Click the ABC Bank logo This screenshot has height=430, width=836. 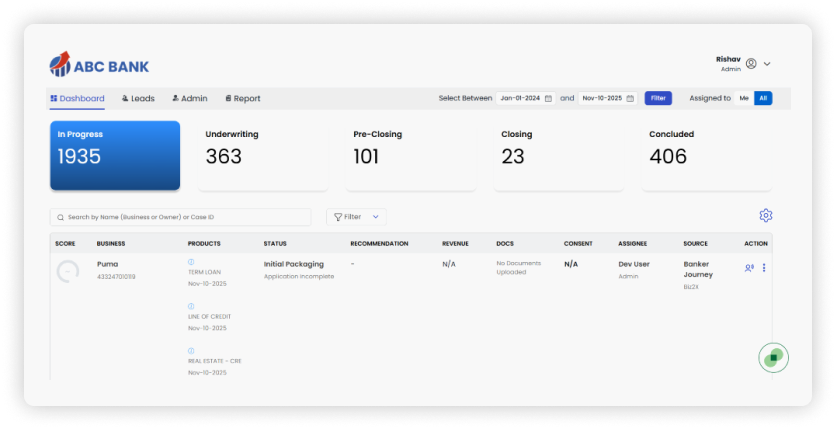pyautogui.click(x=98, y=66)
